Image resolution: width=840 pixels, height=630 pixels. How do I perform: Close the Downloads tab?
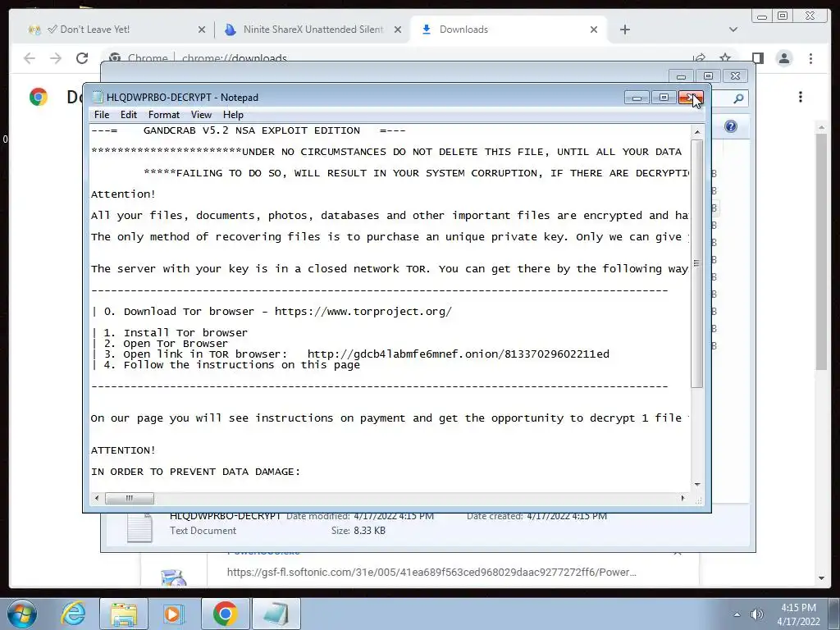point(594,30)
